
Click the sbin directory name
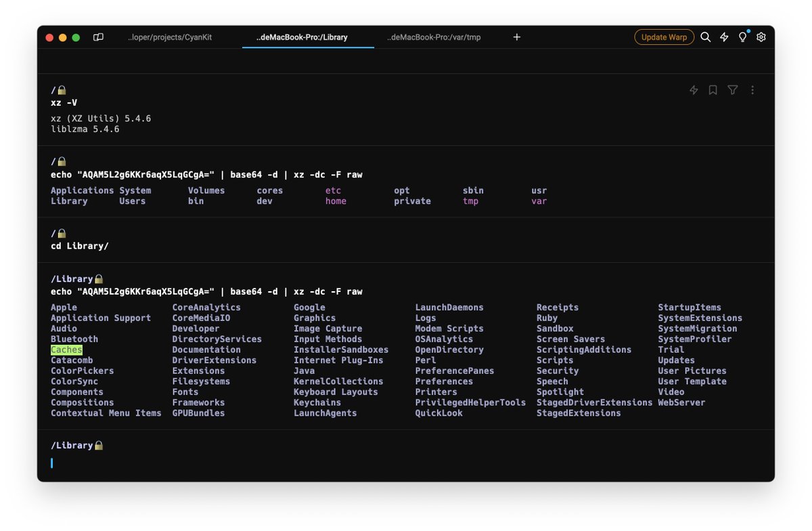[474, 191]
